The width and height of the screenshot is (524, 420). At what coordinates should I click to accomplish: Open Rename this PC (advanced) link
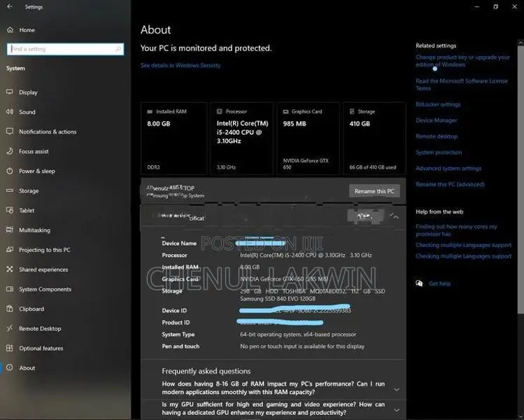coord(450,184)
